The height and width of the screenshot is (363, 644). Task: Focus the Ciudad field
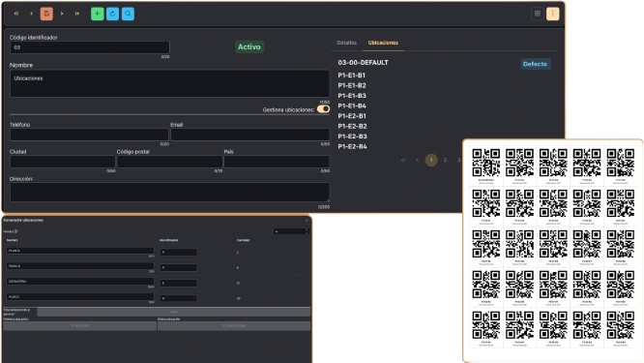[x=63, y=162]
